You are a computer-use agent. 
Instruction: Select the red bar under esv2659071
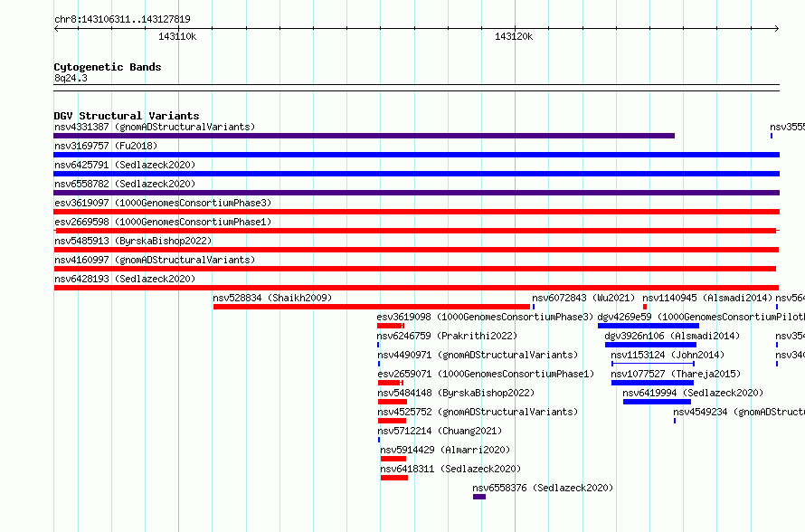pyautogui.click(x=391, y=383)
